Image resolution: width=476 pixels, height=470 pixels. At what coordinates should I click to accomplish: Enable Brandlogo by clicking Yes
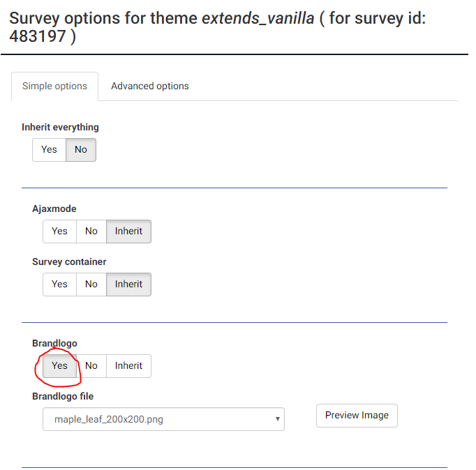59,365
